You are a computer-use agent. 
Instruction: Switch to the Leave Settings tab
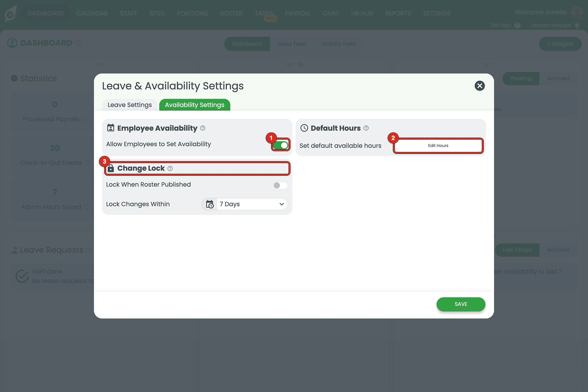[130, 105]
